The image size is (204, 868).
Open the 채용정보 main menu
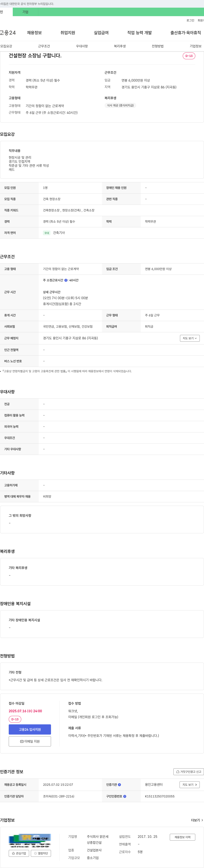34,33
